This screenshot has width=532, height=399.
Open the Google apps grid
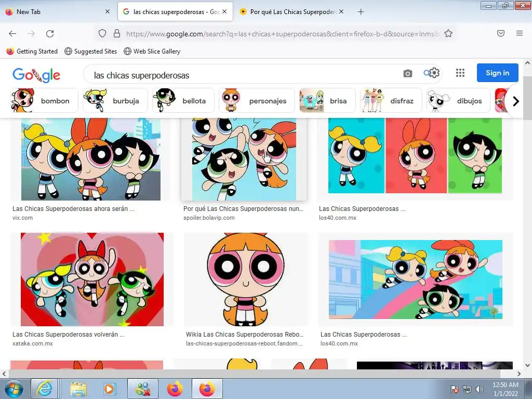tap(460, 73)
